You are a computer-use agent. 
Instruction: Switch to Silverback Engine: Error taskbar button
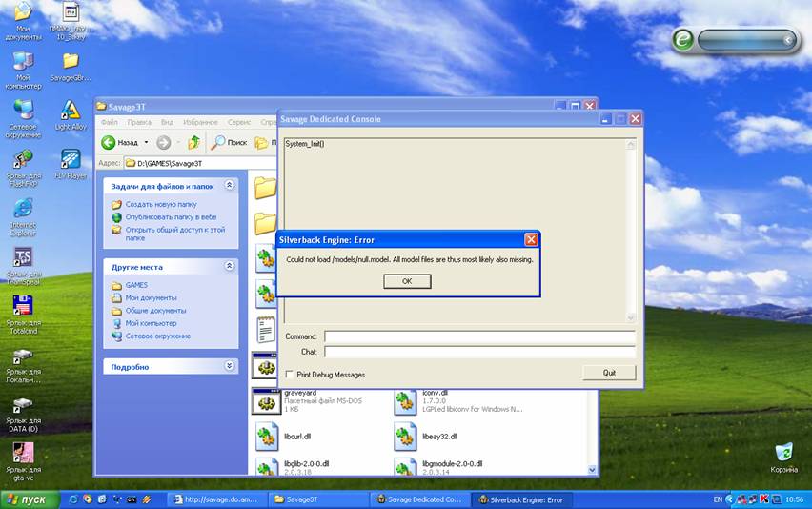521,499
